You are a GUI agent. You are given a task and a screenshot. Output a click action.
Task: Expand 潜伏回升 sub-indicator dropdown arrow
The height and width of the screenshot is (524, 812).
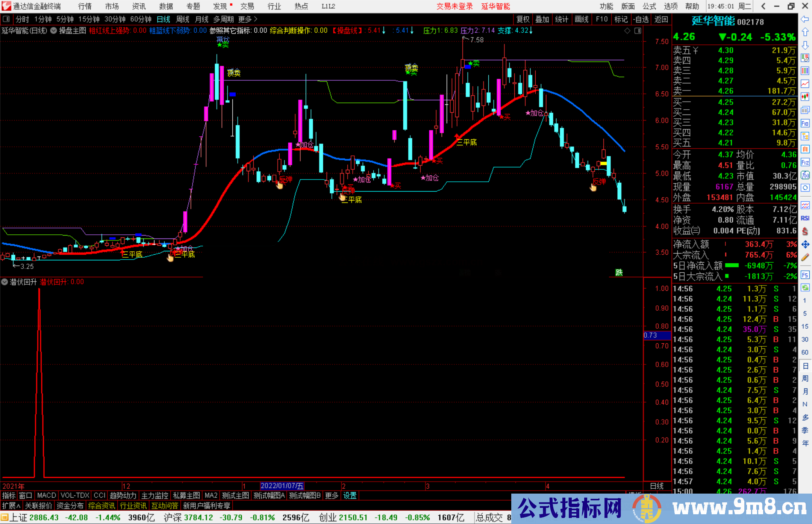click(5, 282)
